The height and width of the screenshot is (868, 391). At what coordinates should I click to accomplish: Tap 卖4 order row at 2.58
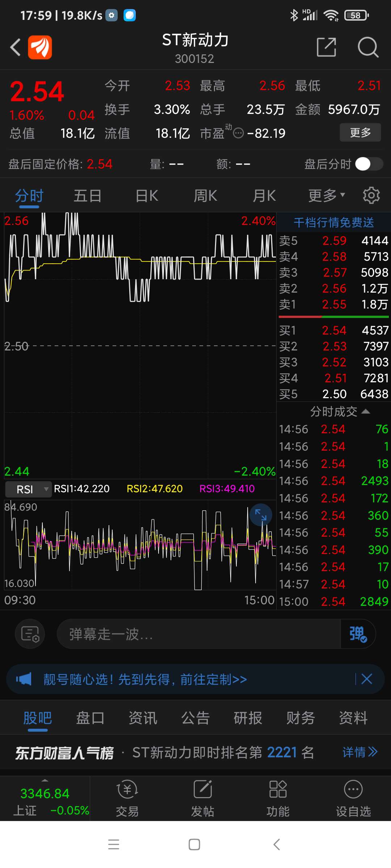[334, 256]
